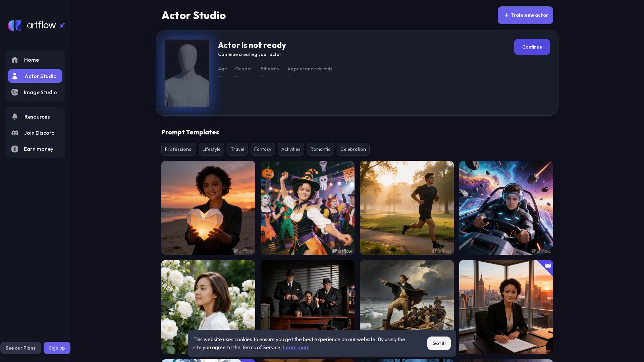Click the Image Studio sidebar icon
The width and height of the screenshot is (644, 362).
[15, 92]
